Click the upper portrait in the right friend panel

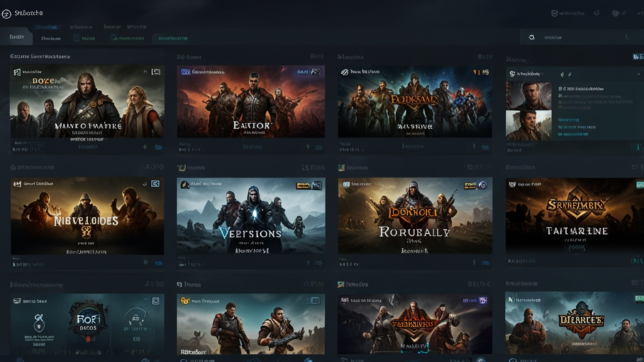[x=528, y=96]
